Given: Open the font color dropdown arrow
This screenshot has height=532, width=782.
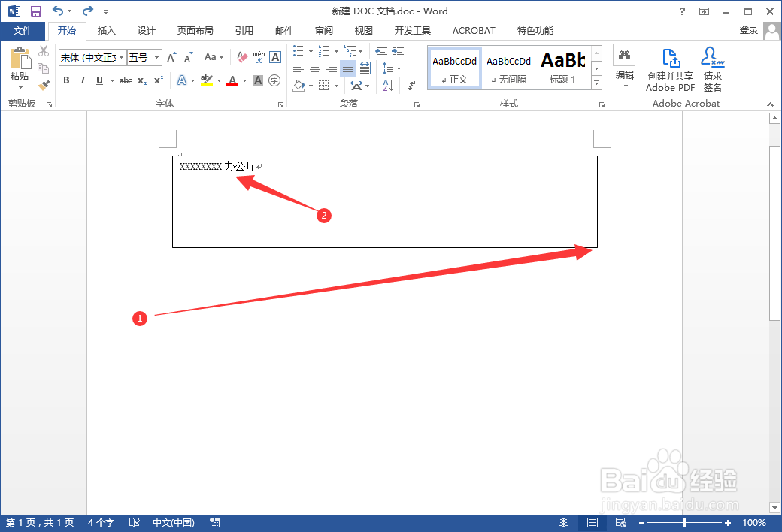Looking at the screenshot, I should click(244, 80).
